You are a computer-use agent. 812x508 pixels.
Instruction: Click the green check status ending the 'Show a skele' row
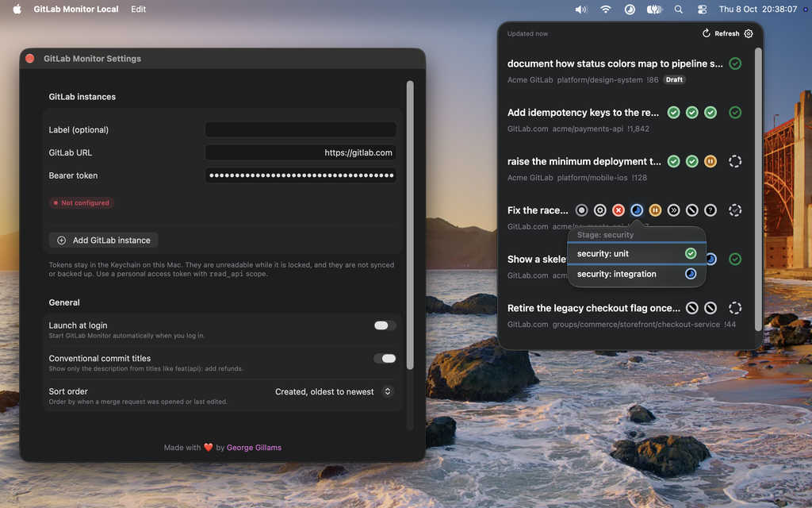tap(735, 259)
